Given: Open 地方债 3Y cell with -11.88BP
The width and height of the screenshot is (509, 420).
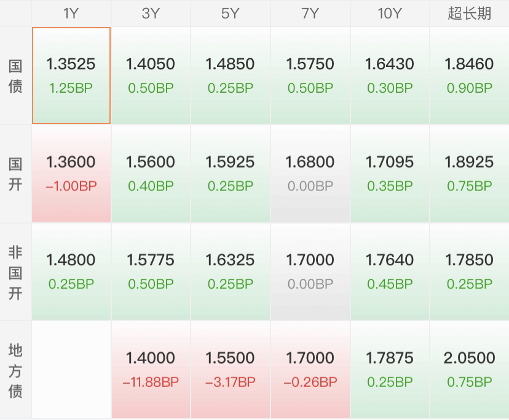Looking at the screenshot, I should [x=151, y=370].
